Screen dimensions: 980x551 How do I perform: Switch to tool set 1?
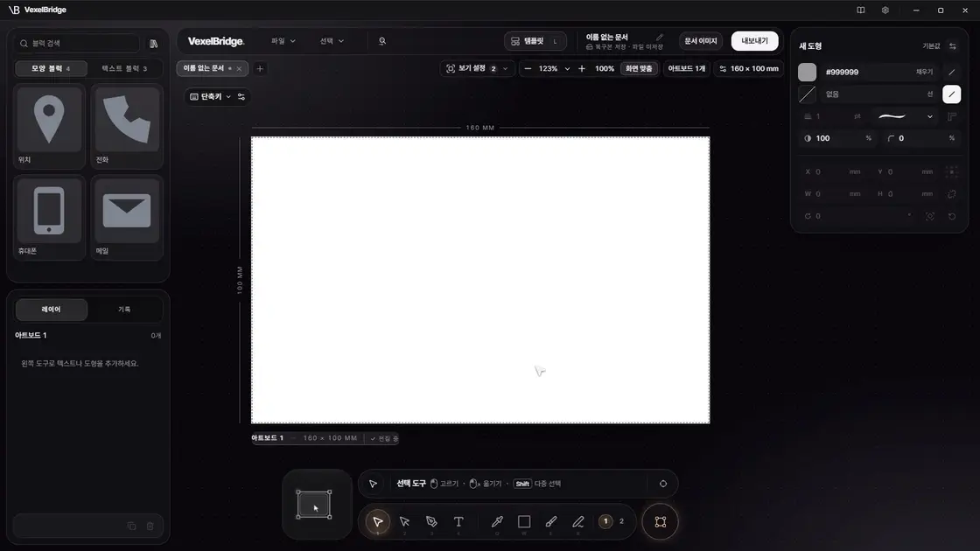click(605, 521)
